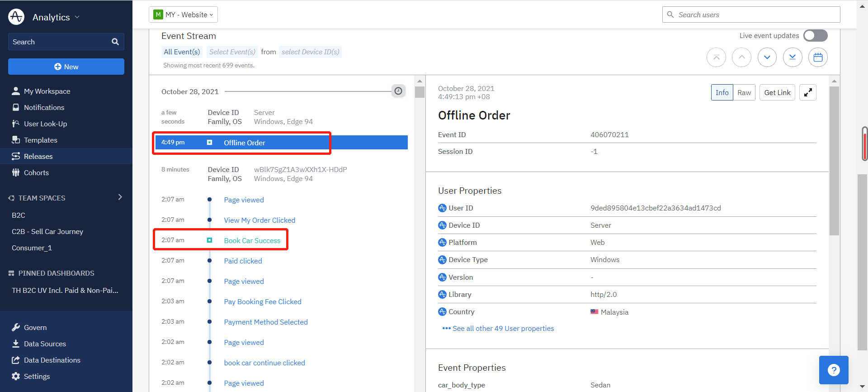Open Notifications in sidebar

point(44,107)
